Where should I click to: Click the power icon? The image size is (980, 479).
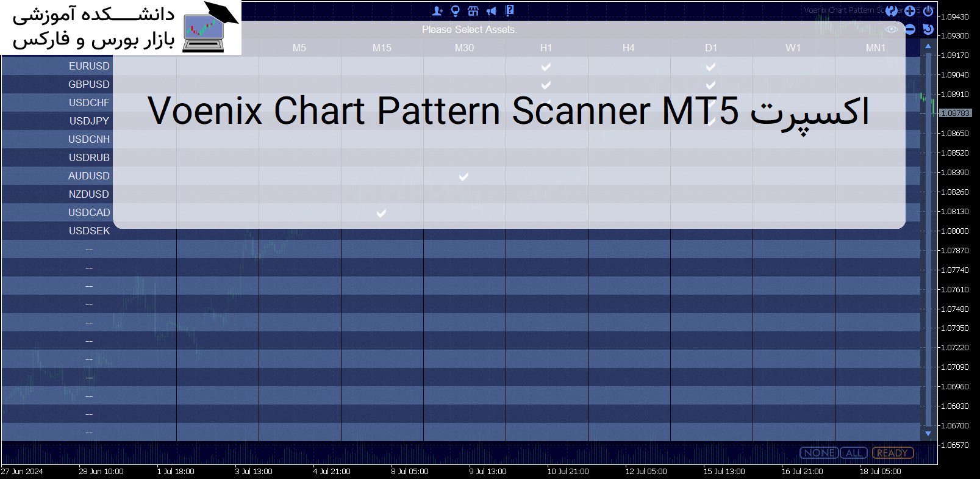click(928, 11)
